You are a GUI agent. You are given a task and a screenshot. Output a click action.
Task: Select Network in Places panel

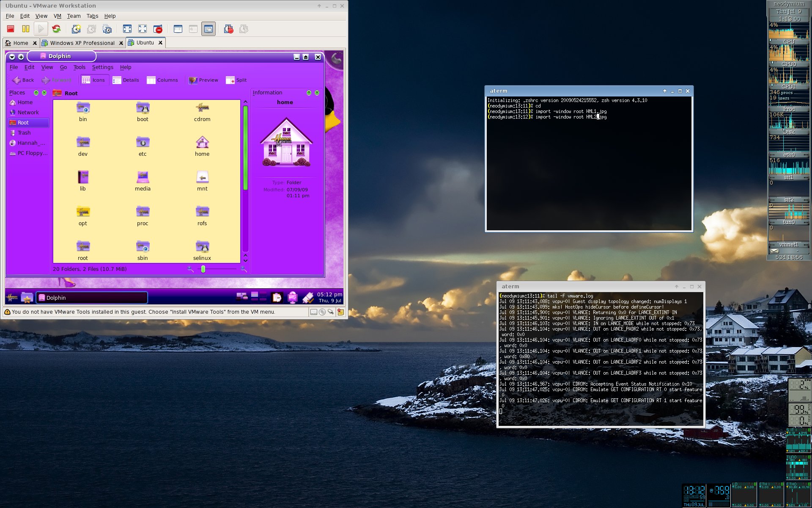click(x=28, y=113)
